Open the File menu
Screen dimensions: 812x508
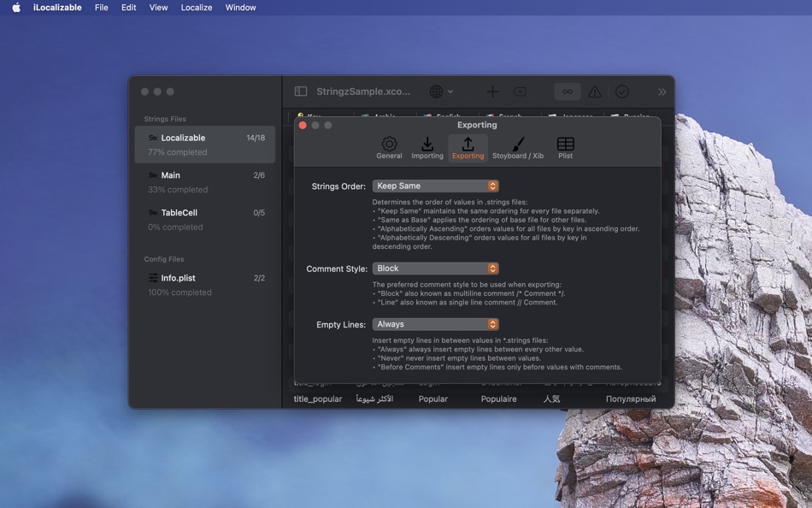coord(102,7)
